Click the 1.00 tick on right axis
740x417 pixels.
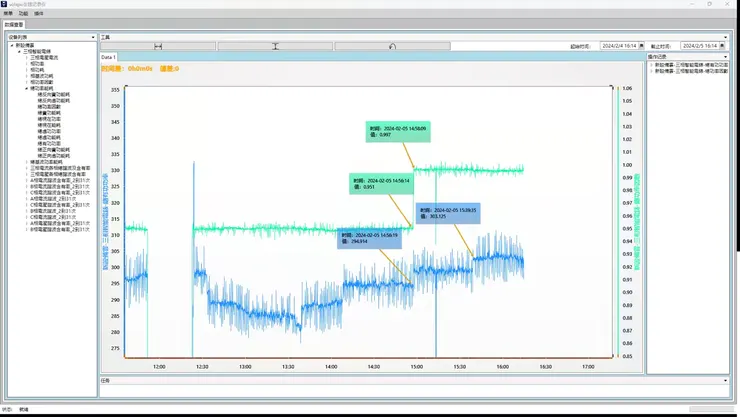(627, 165)
